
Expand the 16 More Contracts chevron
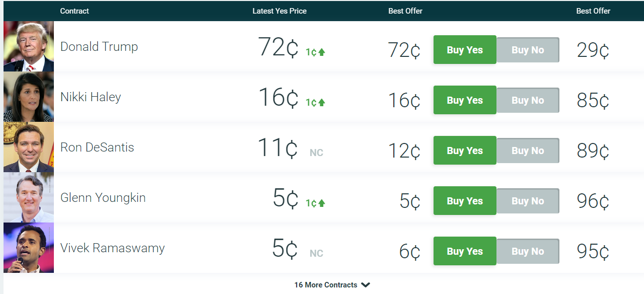[366, 285]
